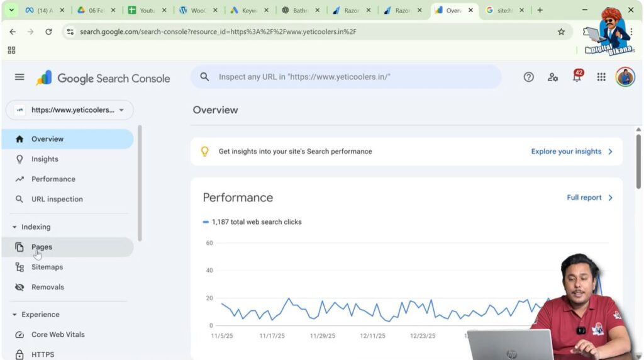Open the HTTPS report
Viewport: 644px width, 360px height.
68,354
